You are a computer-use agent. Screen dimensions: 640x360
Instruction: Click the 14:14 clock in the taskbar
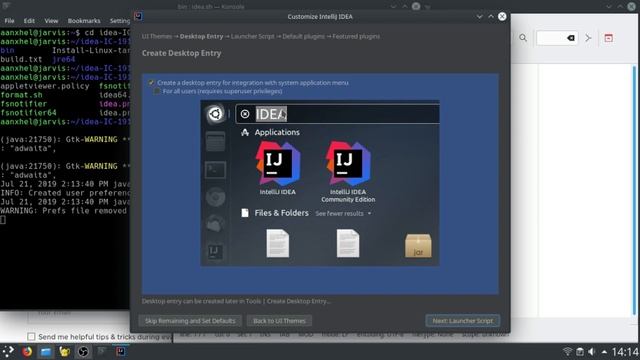[x=625, y=351]
